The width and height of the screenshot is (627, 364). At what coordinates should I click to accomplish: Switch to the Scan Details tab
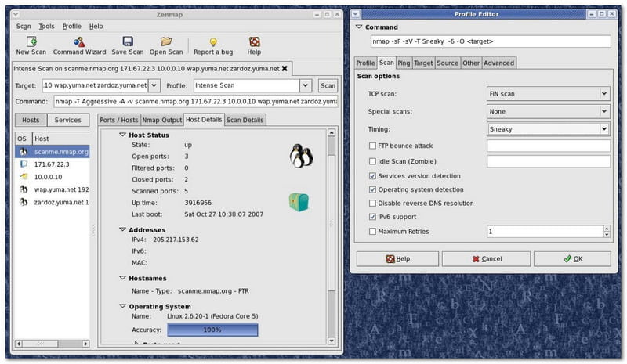[245, 120]
